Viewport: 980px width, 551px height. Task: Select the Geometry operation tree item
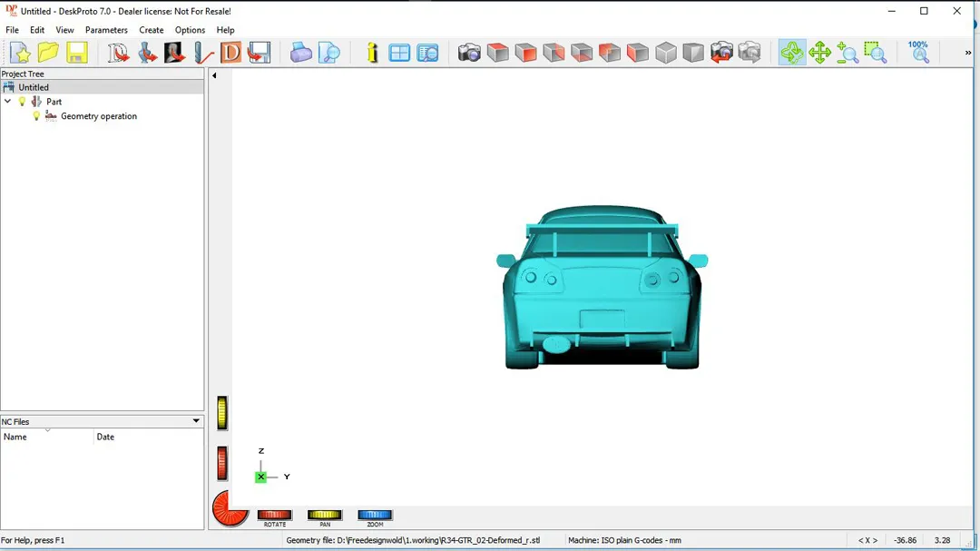coord(99,115)
